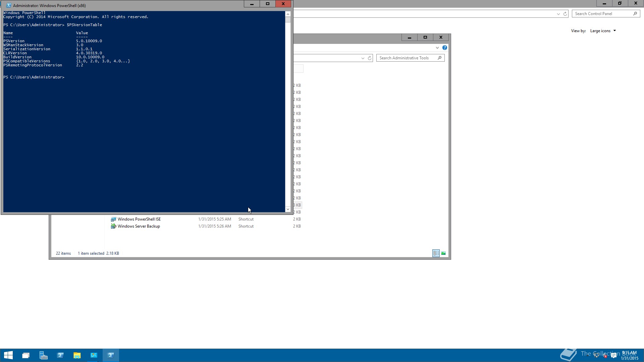
Task: Refresh the Control Panel window
Action: [565, 14]
